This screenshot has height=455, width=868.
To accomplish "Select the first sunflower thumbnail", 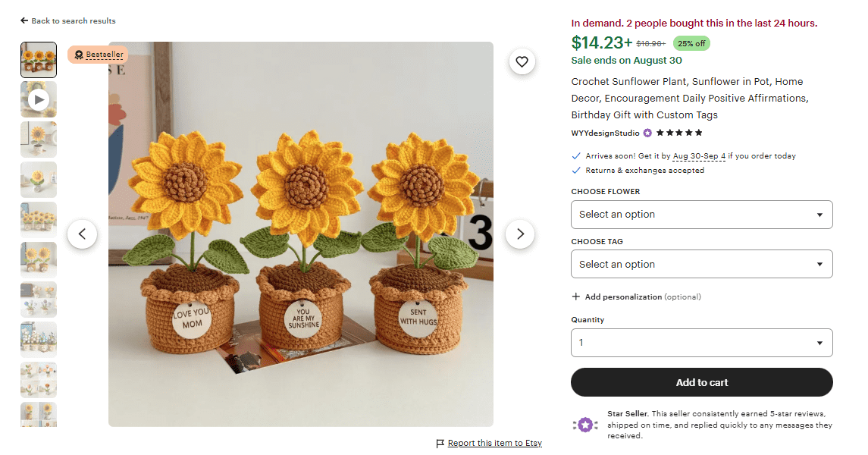I will tap(38, 59).
